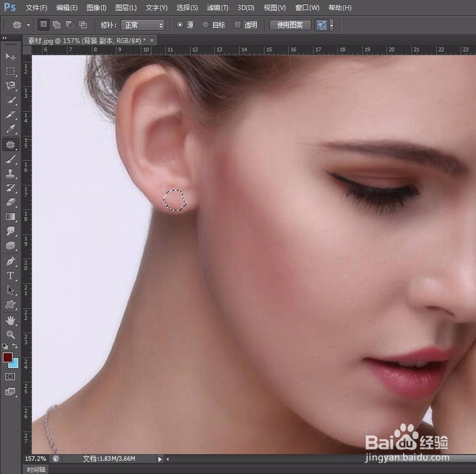Select the Path Selection tool
The width and height of the screenshot is (476, 474).
(x=10, y=290)
